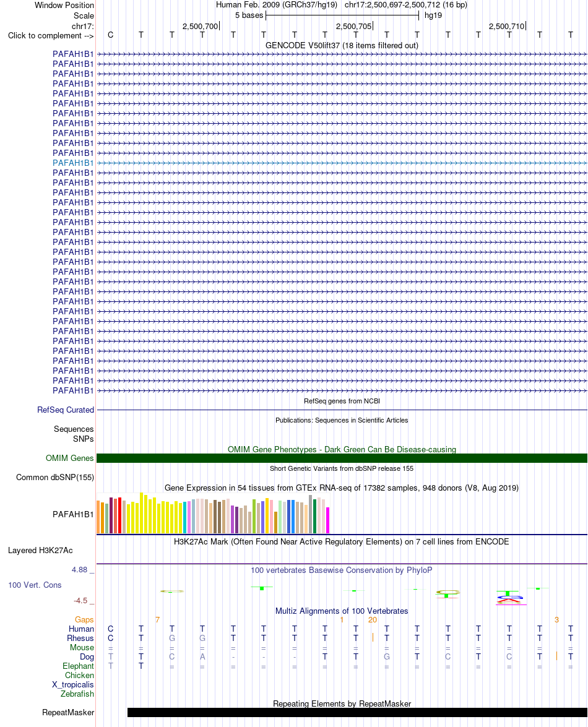Click the SNPs track label
Viewport: 588px width, 727px height.
click(x=83, y=439)
